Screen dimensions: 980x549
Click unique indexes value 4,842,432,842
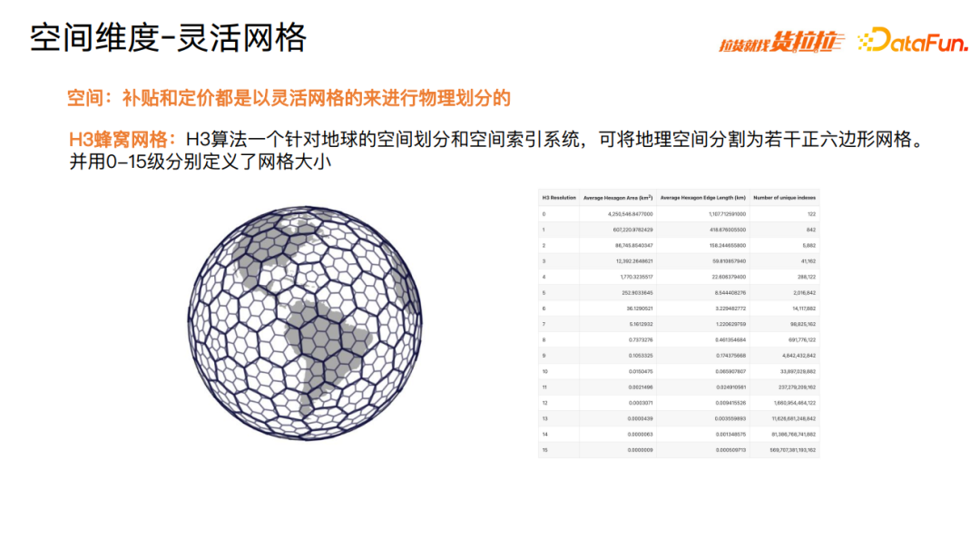tap(799, 356)
